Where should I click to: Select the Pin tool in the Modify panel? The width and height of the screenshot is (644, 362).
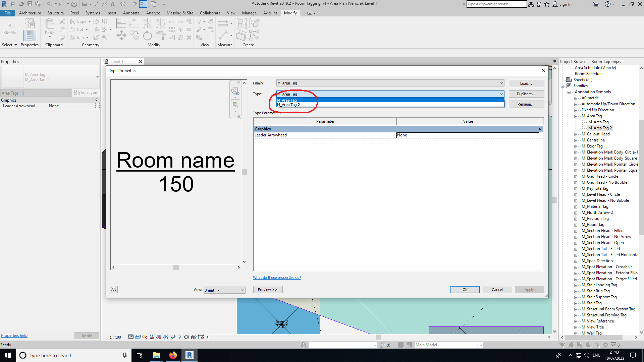pyautogui.click(x=189, y=29)
